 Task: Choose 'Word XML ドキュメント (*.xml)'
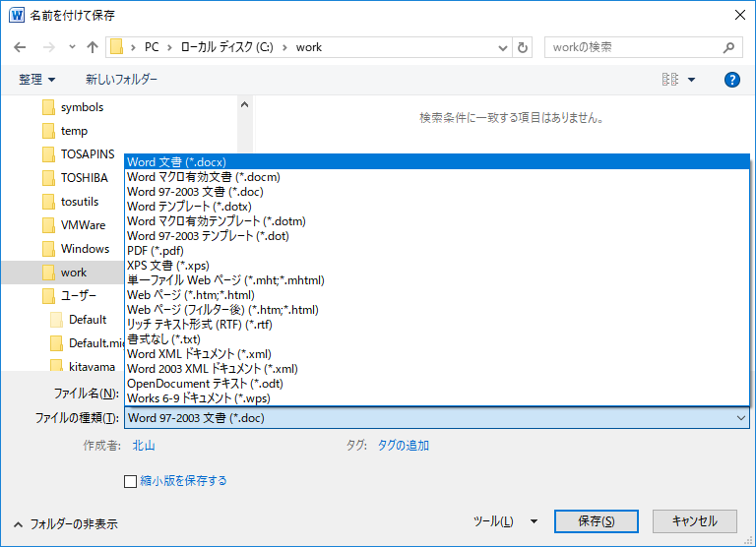tap(436, 354)
